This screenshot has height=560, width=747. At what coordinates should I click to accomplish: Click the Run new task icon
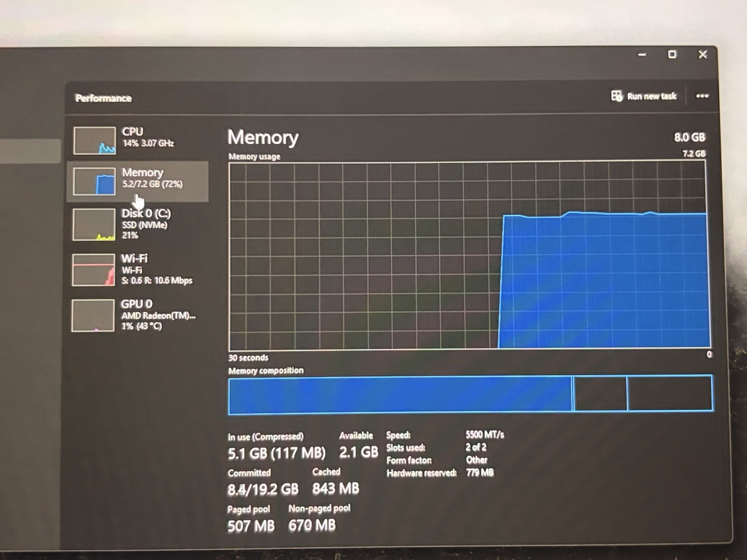click(616, 96)
